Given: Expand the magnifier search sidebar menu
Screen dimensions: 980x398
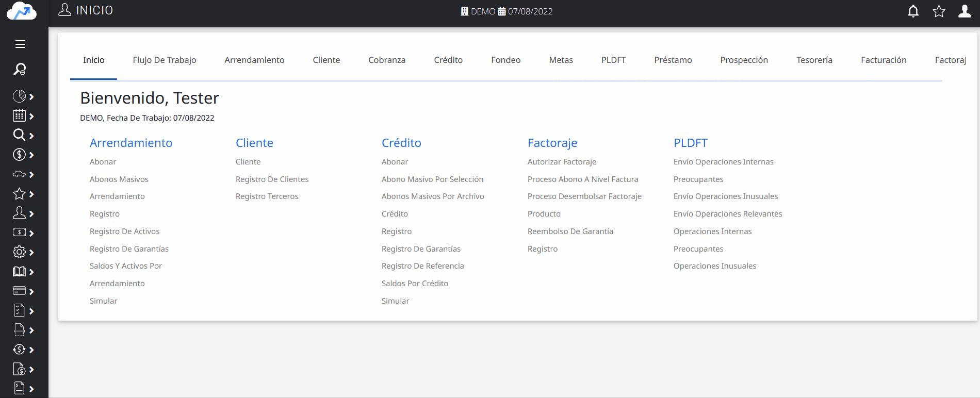Looking at the screenshot, I should pyautogui.click(x=23, y=136).
